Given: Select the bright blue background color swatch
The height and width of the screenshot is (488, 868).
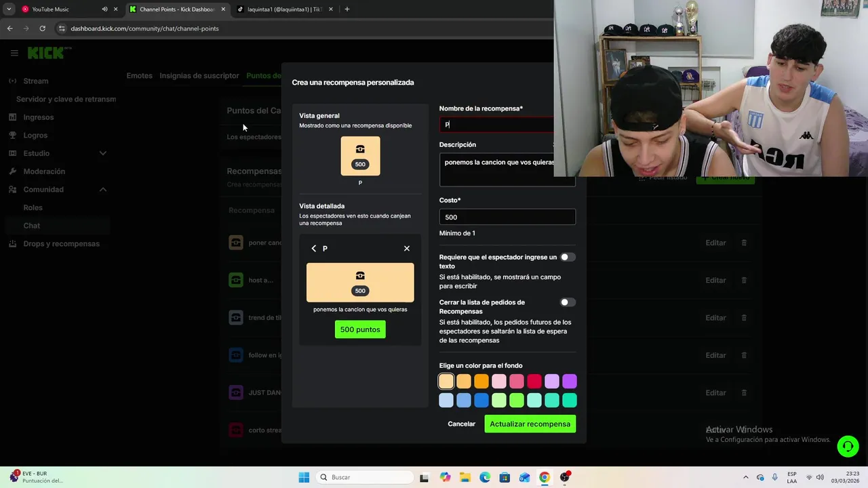Looking at the screenshot, I should (x=481, y=401).
